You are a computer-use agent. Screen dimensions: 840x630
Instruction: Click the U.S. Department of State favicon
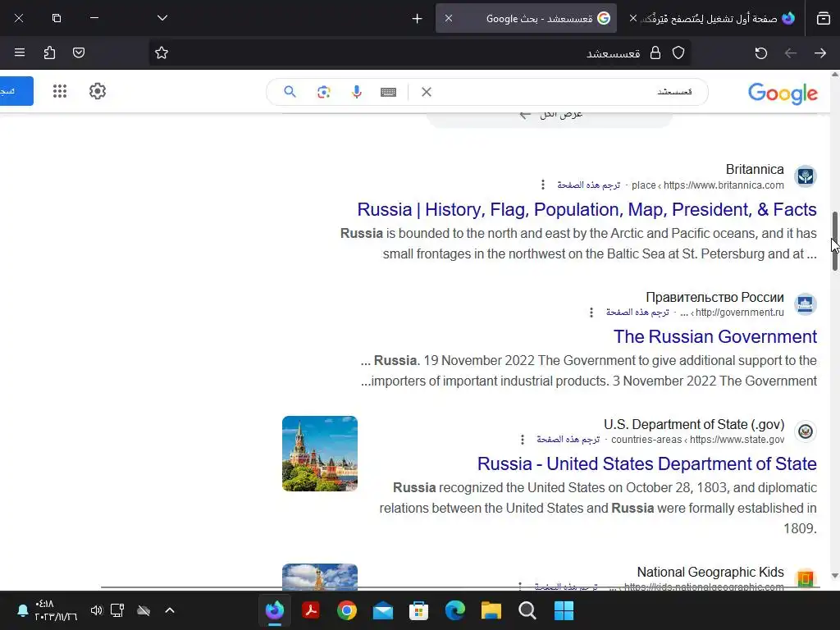point(806,431)
